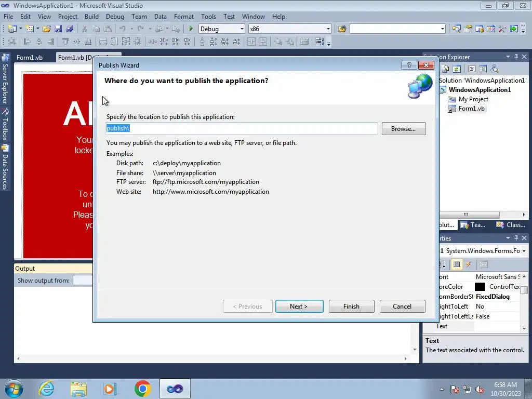This screenshot has width=532, height=399.
Task: Click the Events lightning bolt icon
Action: click(469, 264)
